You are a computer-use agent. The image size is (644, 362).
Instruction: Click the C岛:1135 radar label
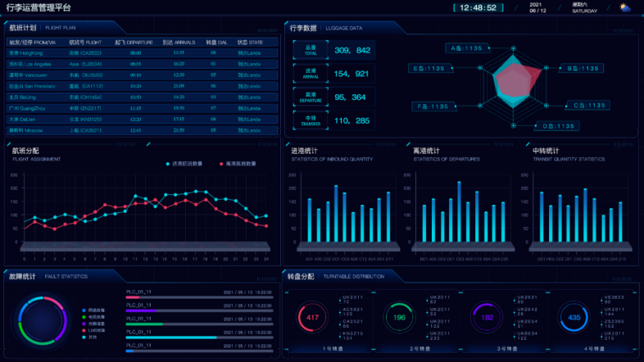click(x=588, y=106)
